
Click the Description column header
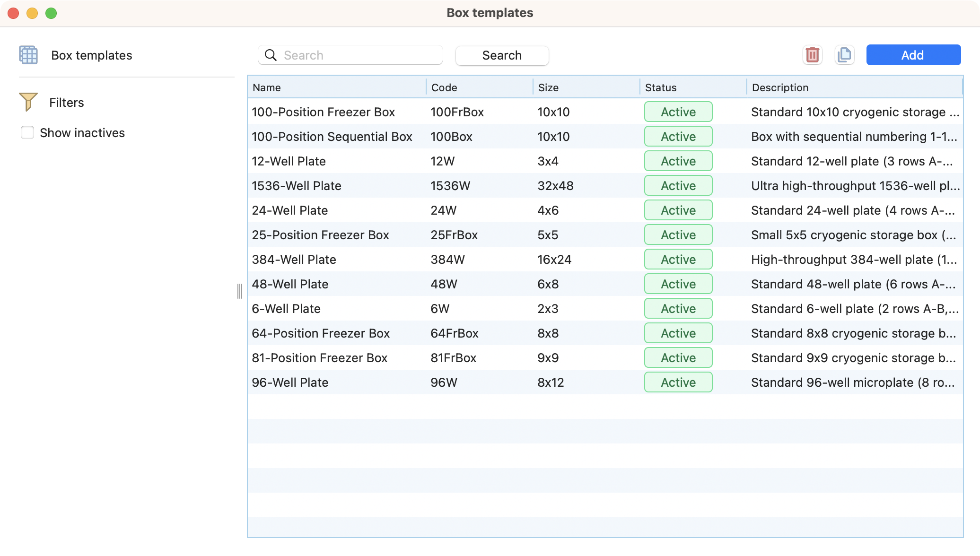[780, 87]
